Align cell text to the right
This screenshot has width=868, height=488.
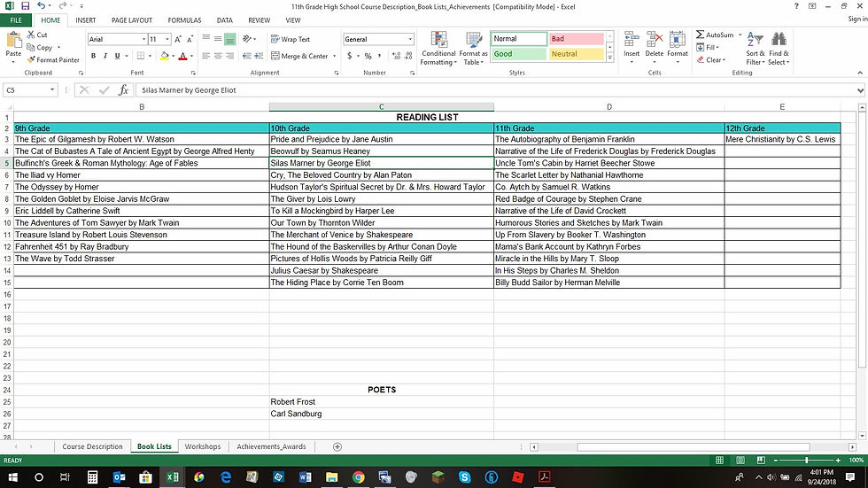[x=230, y=56]
